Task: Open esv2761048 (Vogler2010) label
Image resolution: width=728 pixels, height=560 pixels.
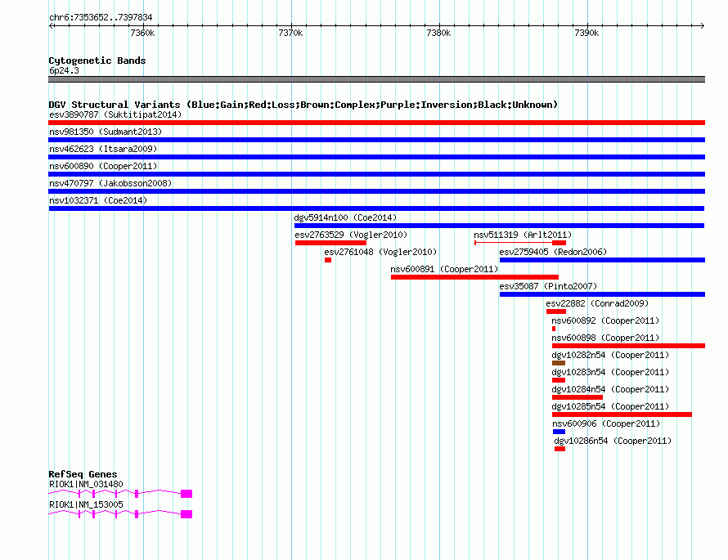Action: coord(380,252)
